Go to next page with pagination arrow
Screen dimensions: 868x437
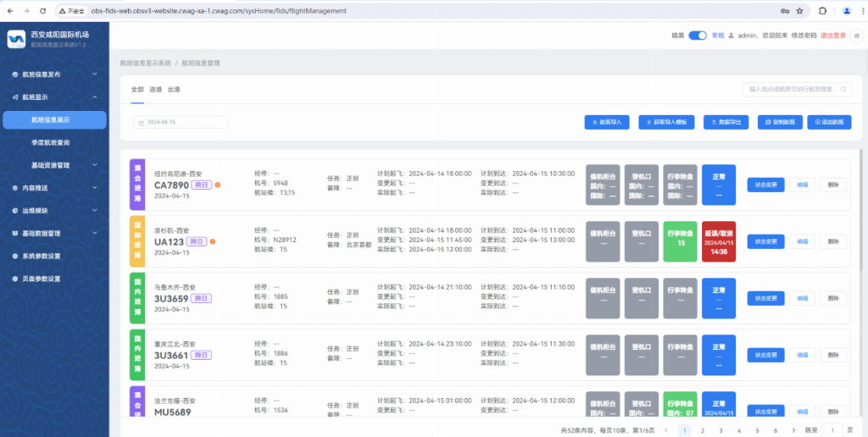click(793, 430)
